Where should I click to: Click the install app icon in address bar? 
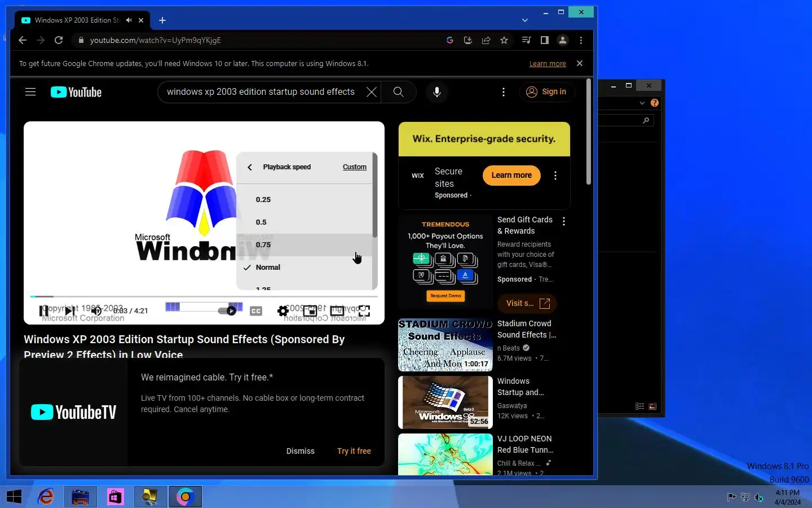[x=468, y=40]
